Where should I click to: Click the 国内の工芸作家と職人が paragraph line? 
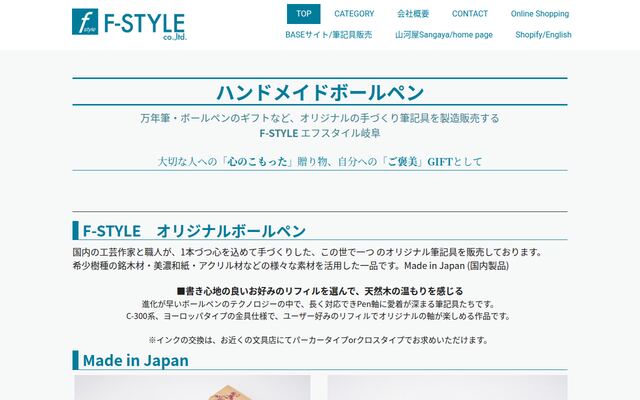pyautogui.click(x=307, y=252)
